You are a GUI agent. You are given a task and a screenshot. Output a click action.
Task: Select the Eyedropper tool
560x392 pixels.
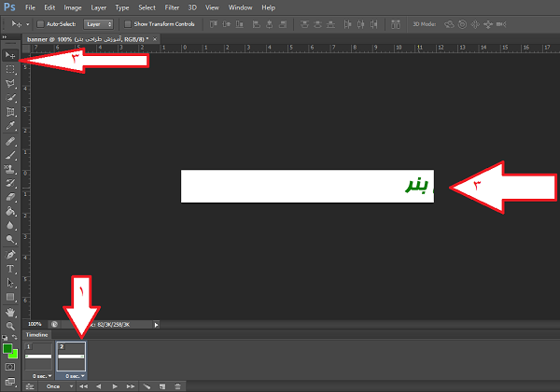[10, 125]
